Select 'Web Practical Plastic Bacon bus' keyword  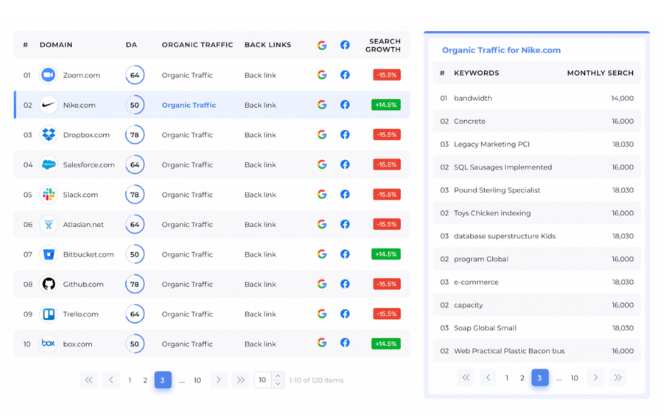click(536, 351)
